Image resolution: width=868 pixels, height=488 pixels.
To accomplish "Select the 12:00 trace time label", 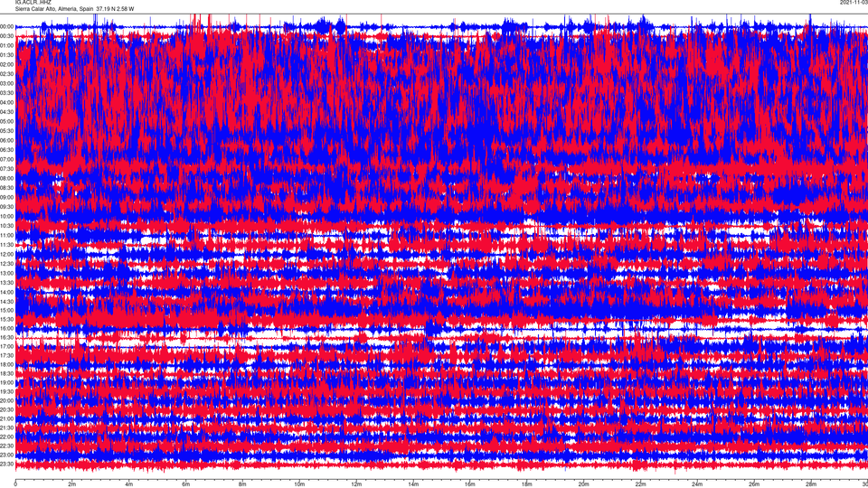I will [6, 254].
